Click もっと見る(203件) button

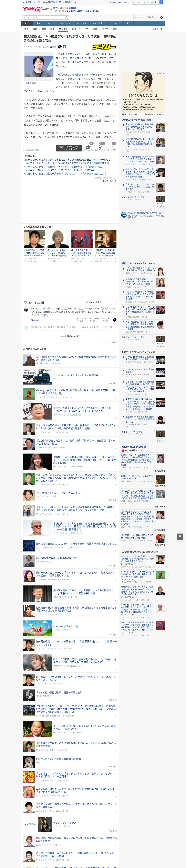[x=70, y=336]
